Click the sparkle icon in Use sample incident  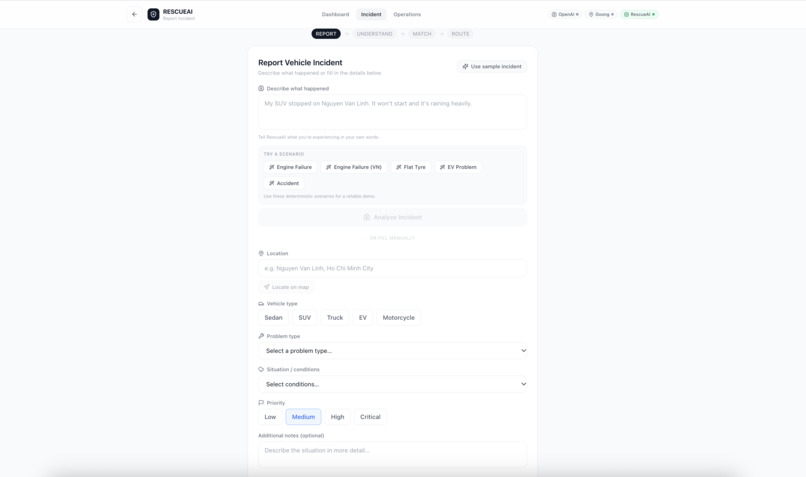(465, 66)
